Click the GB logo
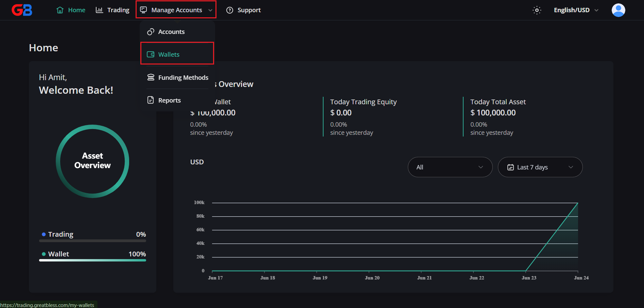This screenshot has height=308, width=644. pyautogui.click(x=22, y=10)
